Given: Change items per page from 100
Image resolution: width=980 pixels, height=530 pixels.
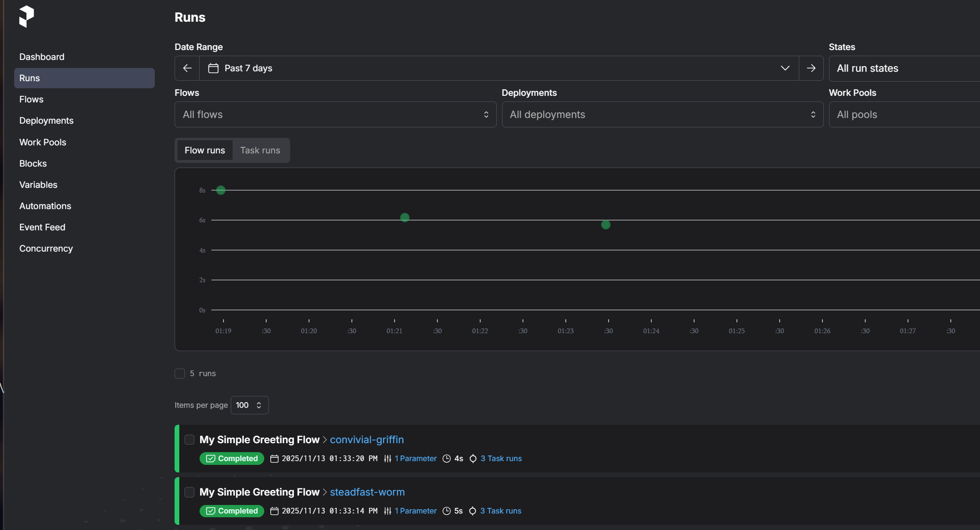Looking at the screenshot, I should pos(249,405).
